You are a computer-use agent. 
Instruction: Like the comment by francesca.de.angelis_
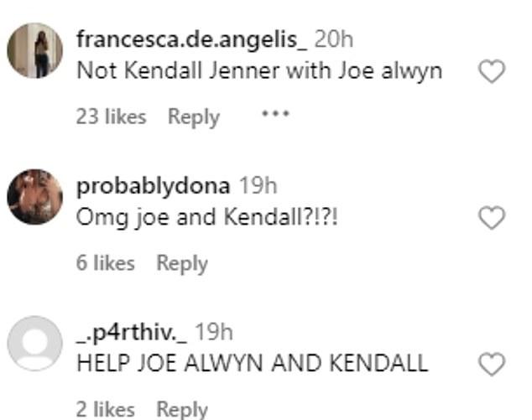491,73
